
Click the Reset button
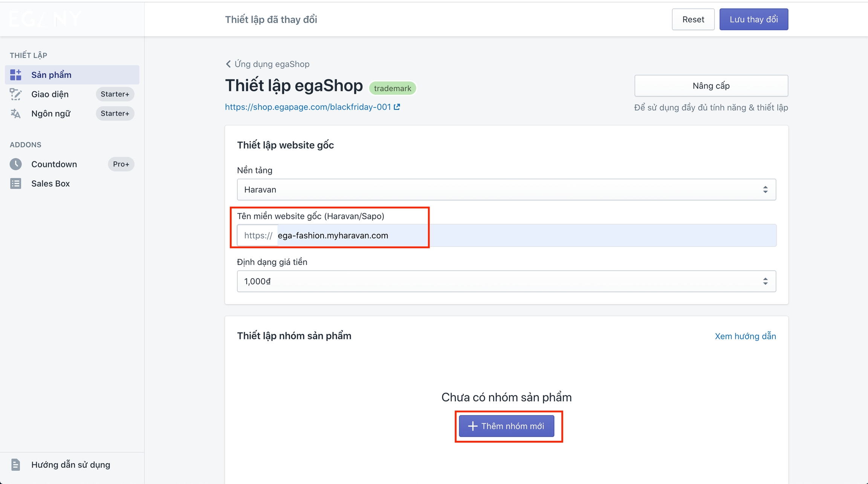point(693,20)
